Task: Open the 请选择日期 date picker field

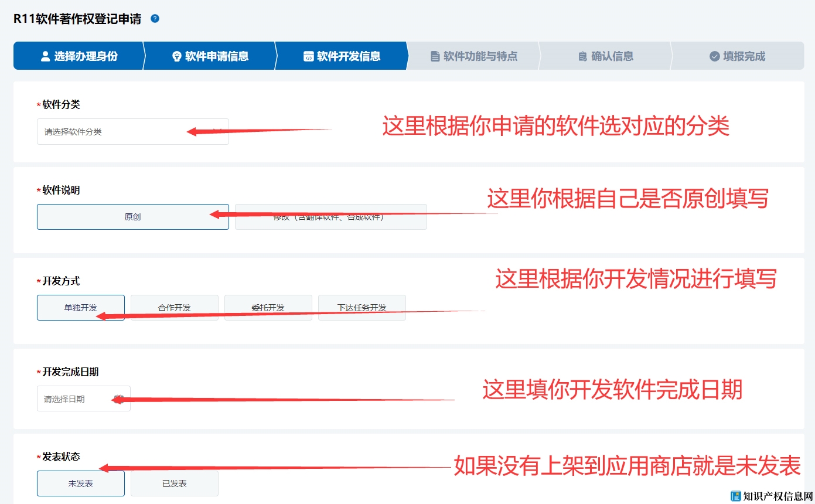Action: coord(76,399)
